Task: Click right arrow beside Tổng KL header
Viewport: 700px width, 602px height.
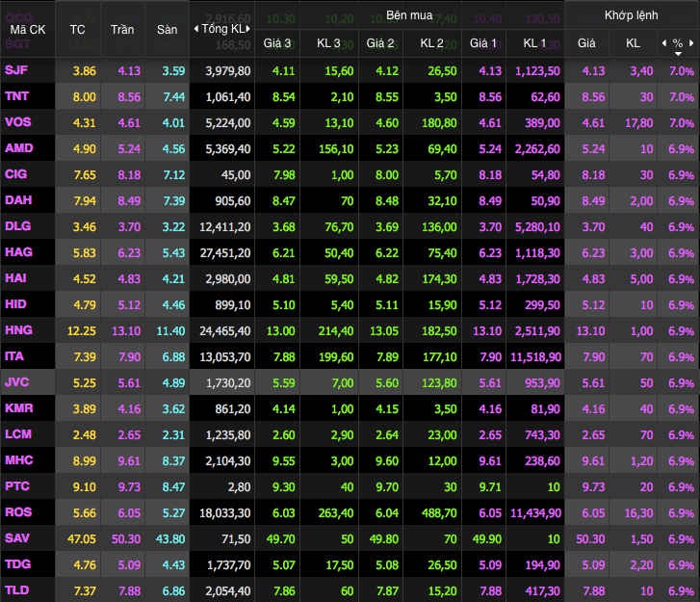Action: point(248,29)
